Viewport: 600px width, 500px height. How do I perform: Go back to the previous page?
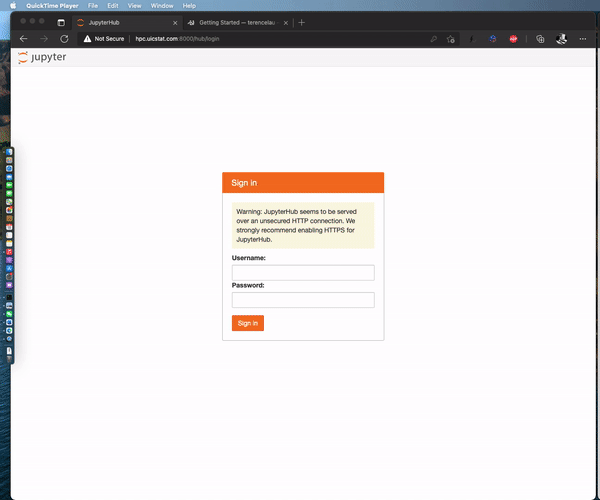pyautogui.click(x=24, y=39)
